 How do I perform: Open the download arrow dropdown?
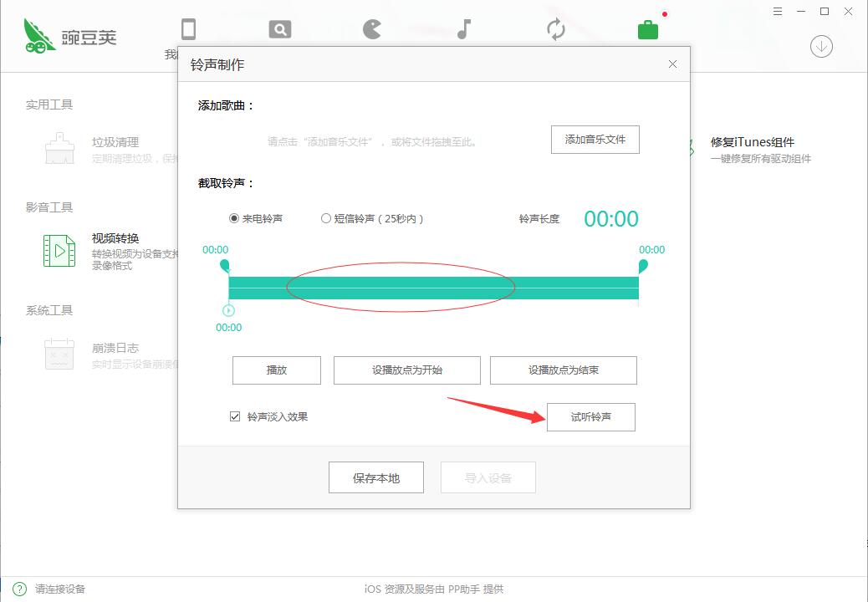click(x=820, y=46)
